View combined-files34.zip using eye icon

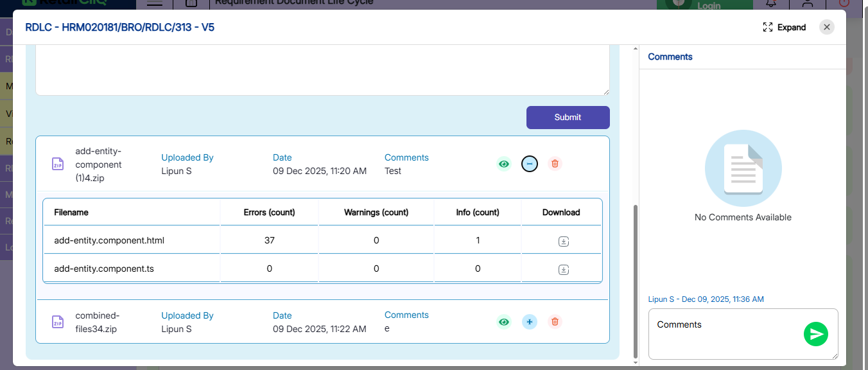tap(504, 322)
